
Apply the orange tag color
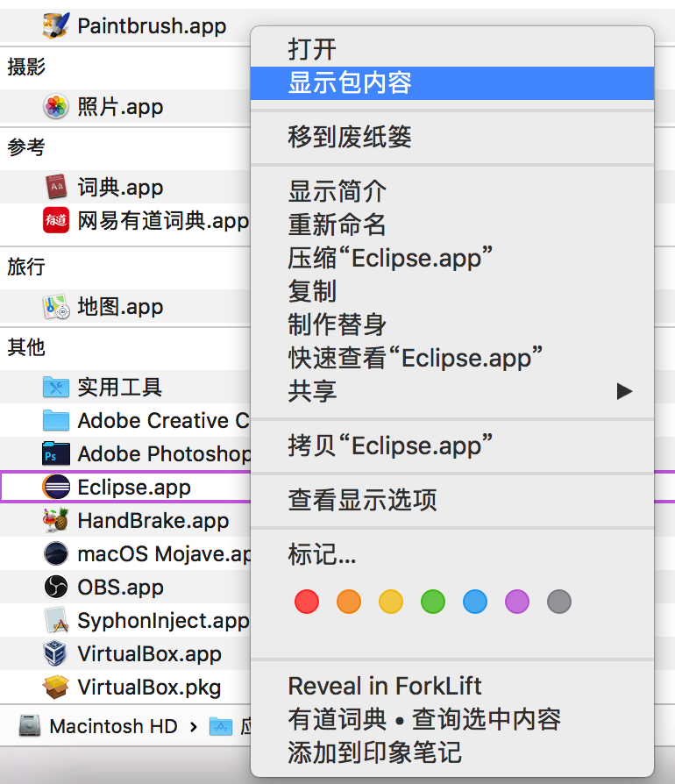pos(349,602)
